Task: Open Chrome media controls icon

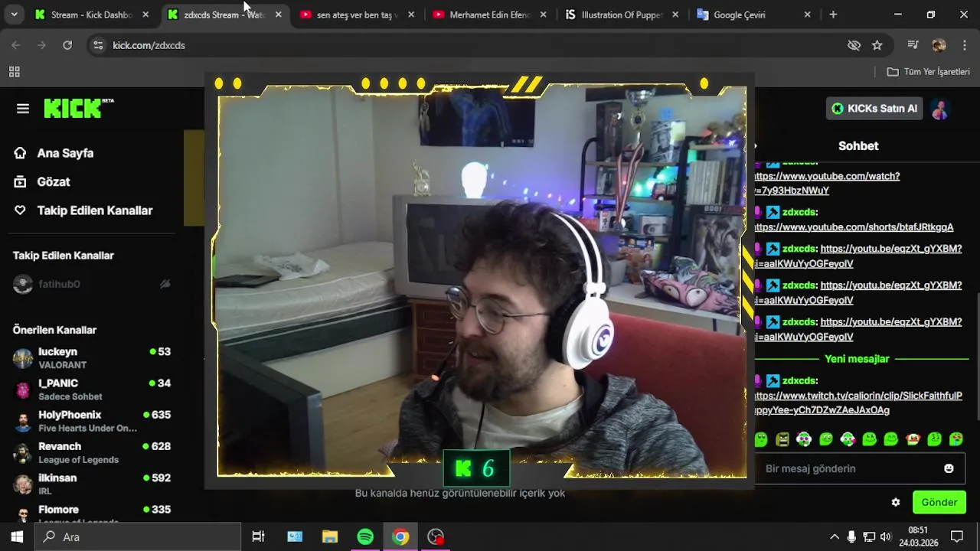Action: pos(913,45)
